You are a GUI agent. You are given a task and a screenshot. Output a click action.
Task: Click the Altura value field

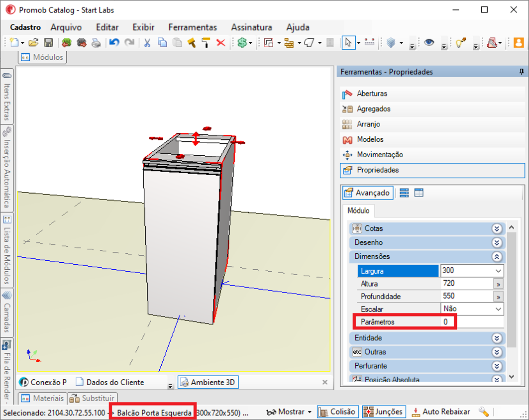coord(467,283)
